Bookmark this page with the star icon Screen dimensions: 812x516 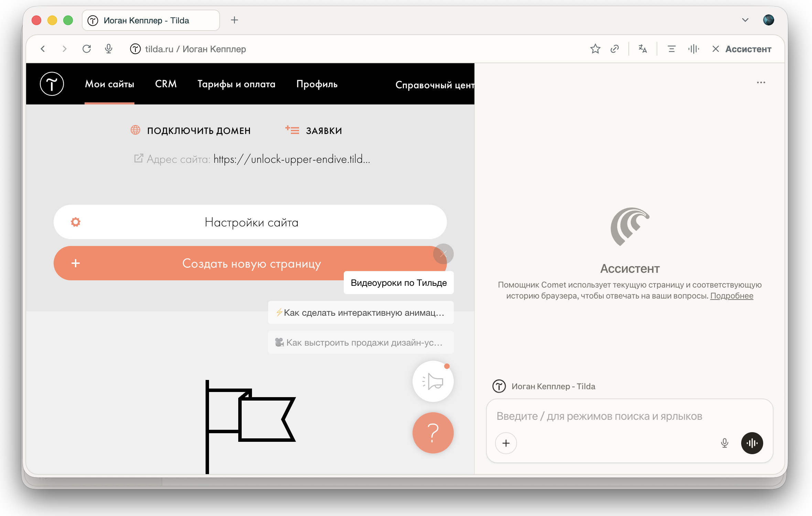click(x=595, y=49)
